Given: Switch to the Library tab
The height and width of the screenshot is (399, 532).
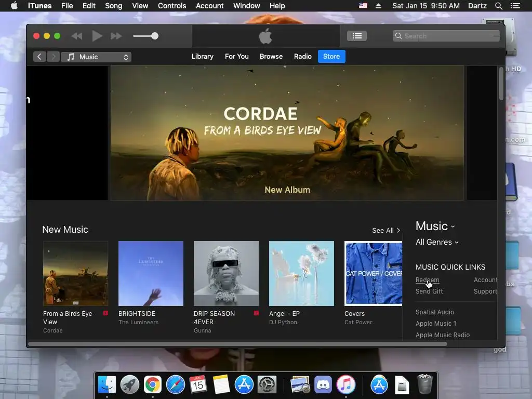Looking at the screenshot, I should 202,56.
